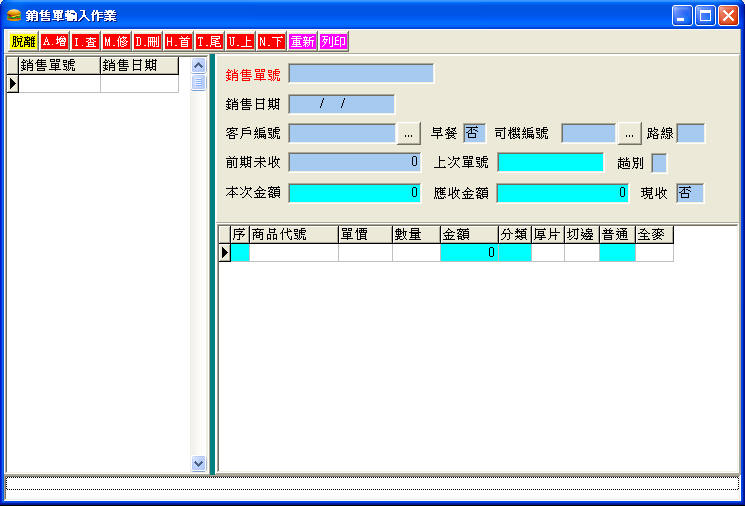Click the D.刪 delete button
Image resolution: width=745 pixels, height=506 pixels.
coord(147,42)
